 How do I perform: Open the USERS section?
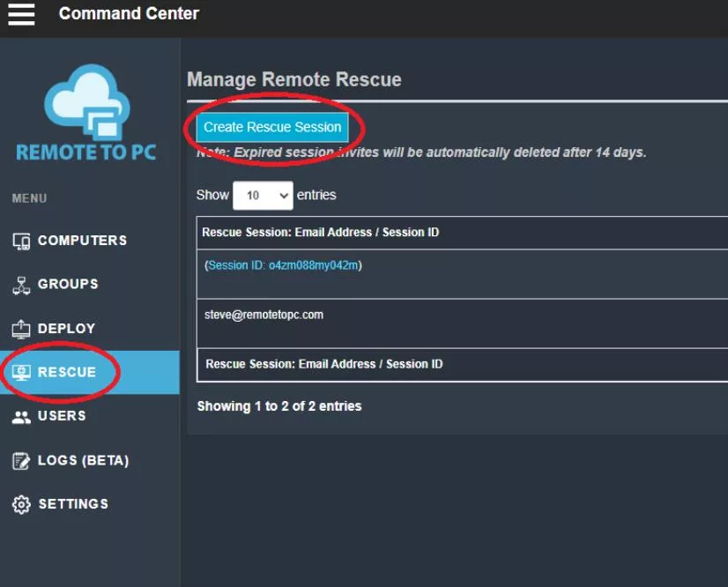coord(62,416)
